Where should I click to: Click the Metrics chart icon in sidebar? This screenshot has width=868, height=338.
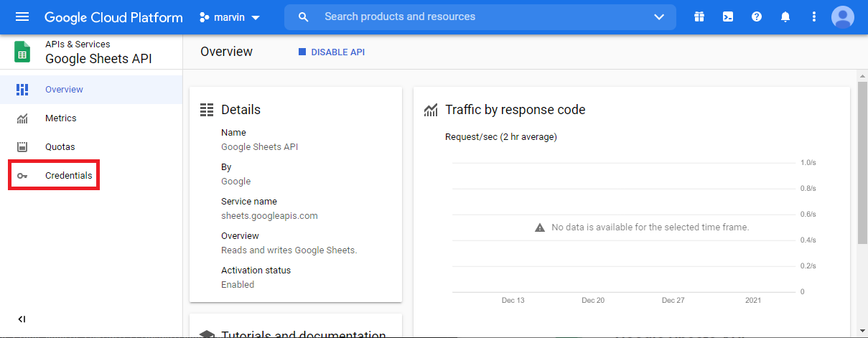click(x=22, y=118)
